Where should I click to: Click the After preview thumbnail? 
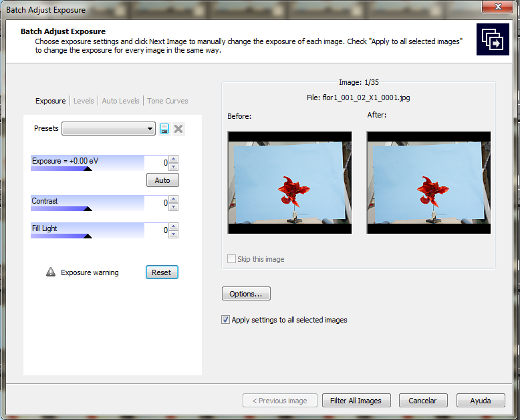pos(428,182)
